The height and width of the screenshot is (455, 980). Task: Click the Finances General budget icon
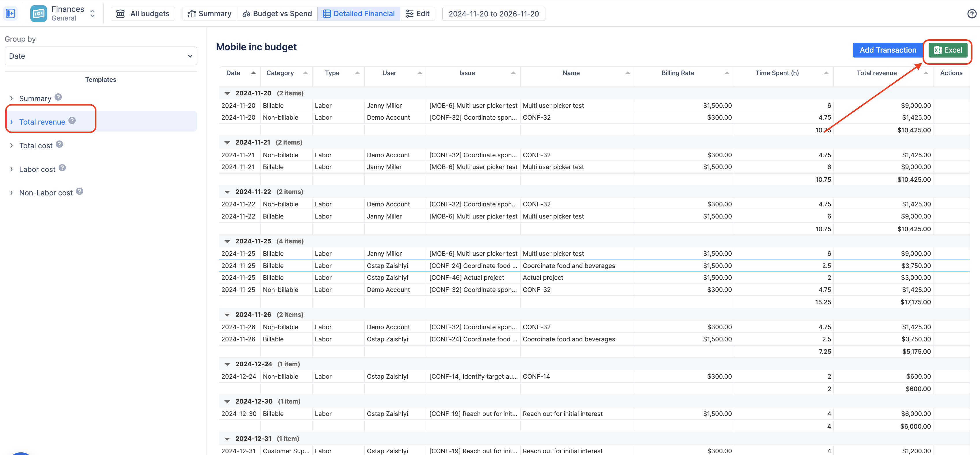38,13
